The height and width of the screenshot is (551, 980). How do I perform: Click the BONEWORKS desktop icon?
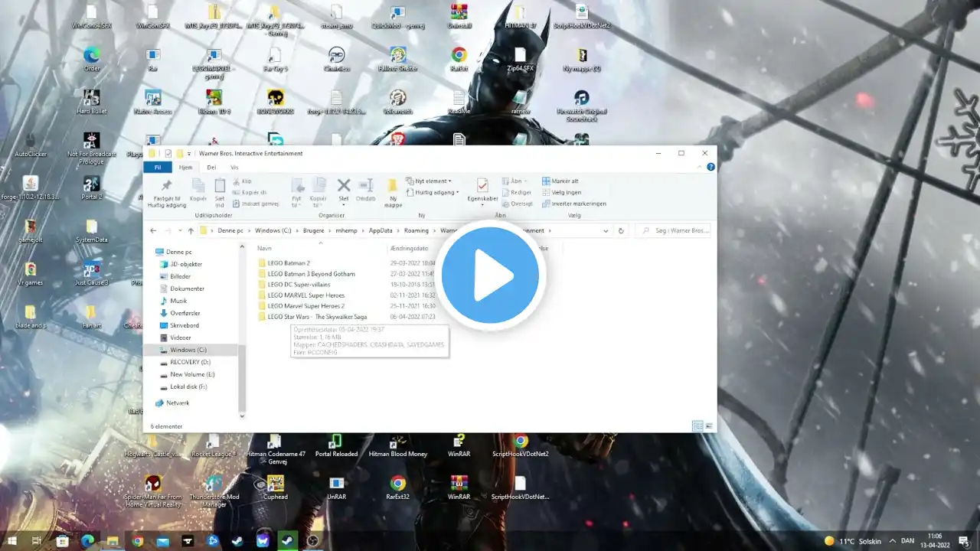point(276,102)
